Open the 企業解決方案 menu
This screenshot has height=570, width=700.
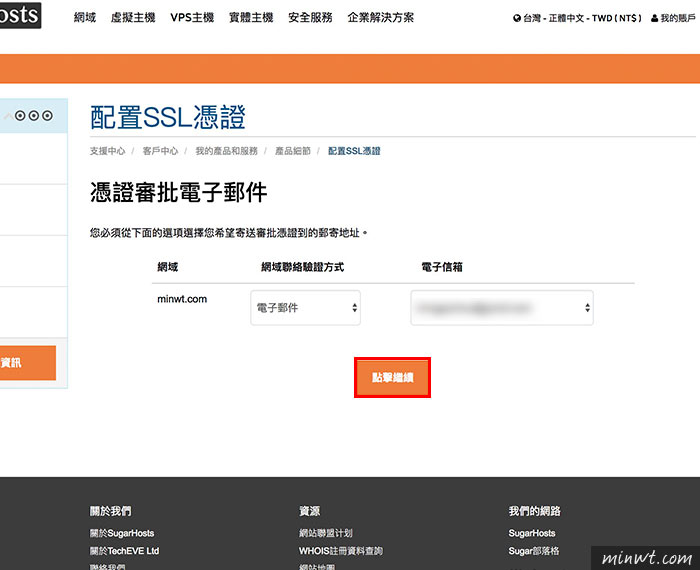[x=381, y=17]
